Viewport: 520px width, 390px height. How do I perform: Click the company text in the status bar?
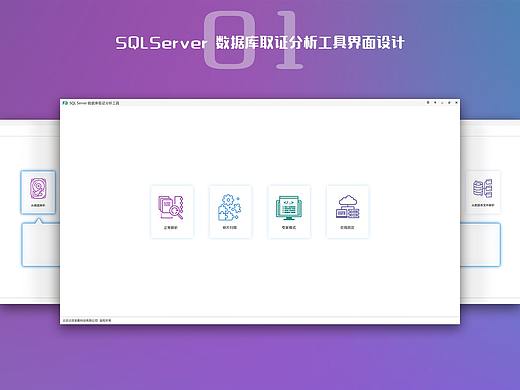(87, 320)
